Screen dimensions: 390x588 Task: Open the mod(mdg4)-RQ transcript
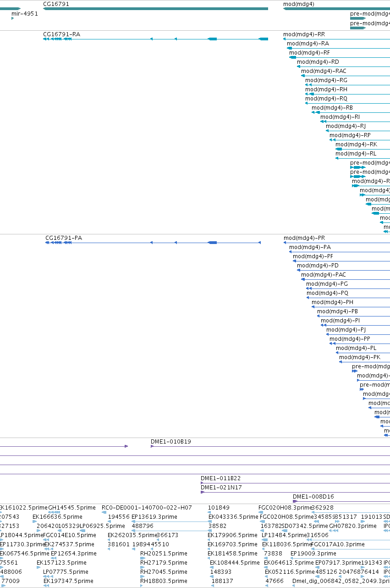326,99
